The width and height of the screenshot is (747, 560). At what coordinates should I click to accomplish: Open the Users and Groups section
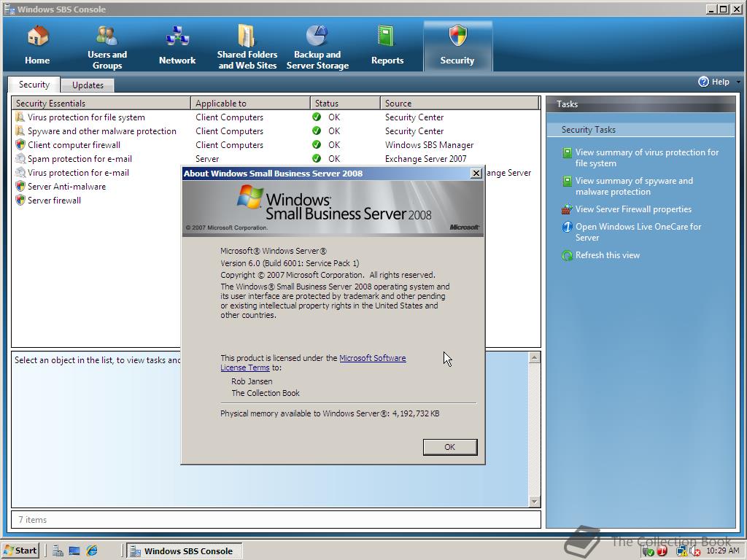[x=107, y=47]
